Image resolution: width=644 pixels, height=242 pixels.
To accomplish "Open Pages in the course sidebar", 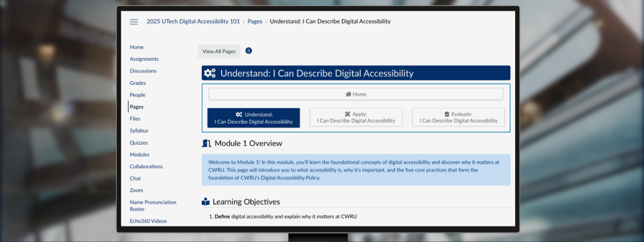I will pyautogui.click(x=136, y=107).
